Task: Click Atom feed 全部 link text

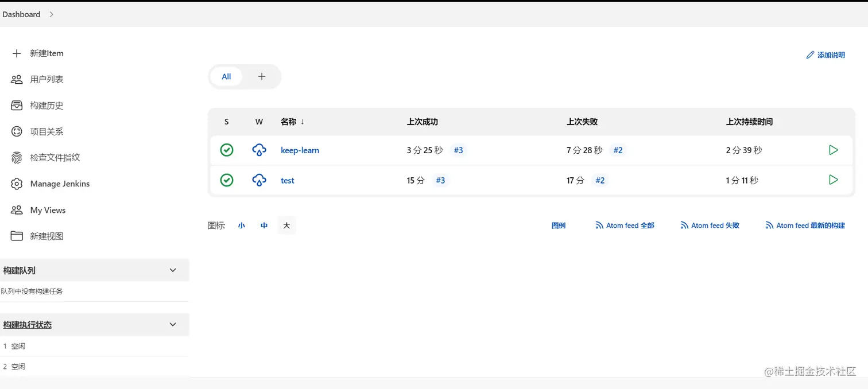Action: (630, 225)
